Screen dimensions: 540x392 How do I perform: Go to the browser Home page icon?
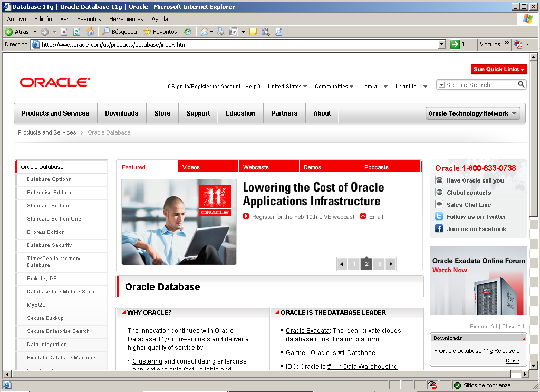pos(90,32)
